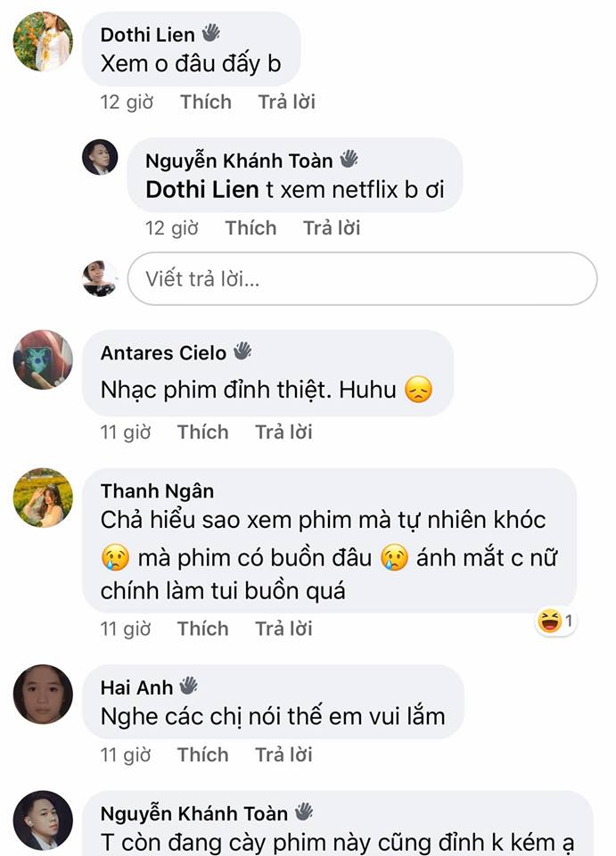Reply to Nguyễn Khánh Toàn's netflix reply
Image resolution: width=616 pixels, height=856 pixels.
[x=332, y=228]
